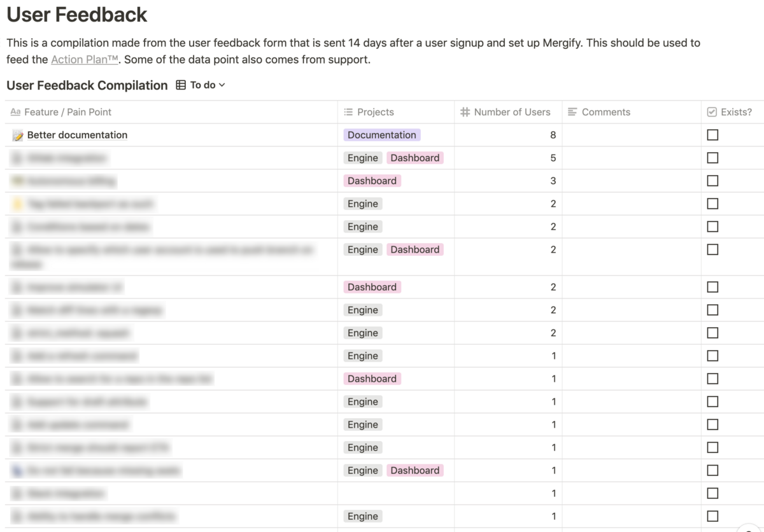764x532 pixels.
Task: Click the hash icon on Number of Users
Action: (465, 112)
